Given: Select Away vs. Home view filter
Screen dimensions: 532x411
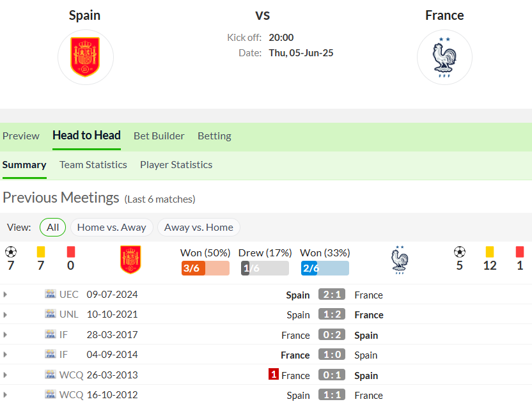Looking at the screenshot, I should point(199,227).
